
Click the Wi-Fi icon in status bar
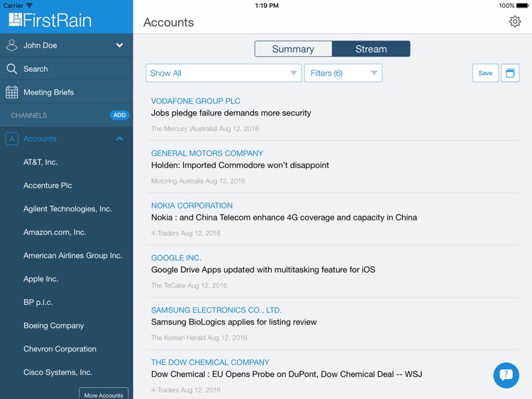30,5
